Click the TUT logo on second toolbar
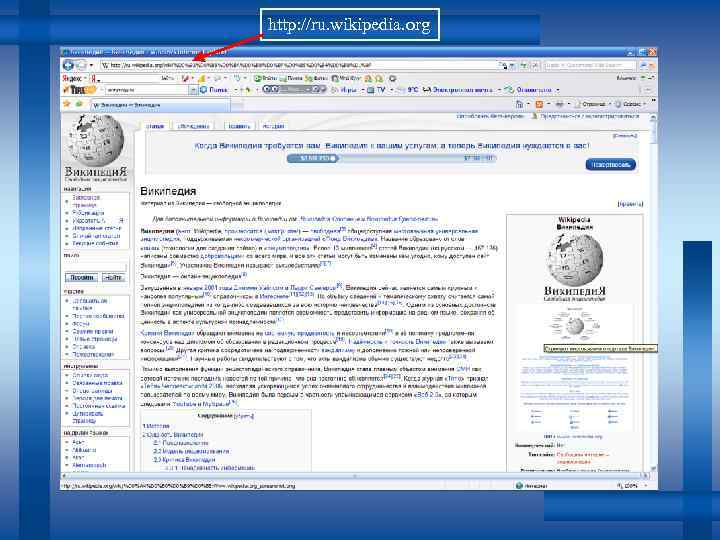This screenshot has width=720, height=540. click(80, 90)
